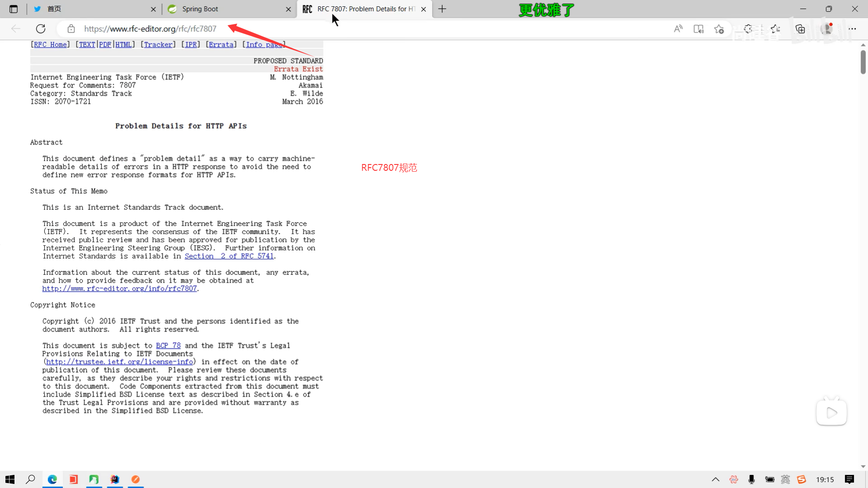Open the Extensions puzzle icon
This screenshot has height=488, width=868.
pos(748,29)
